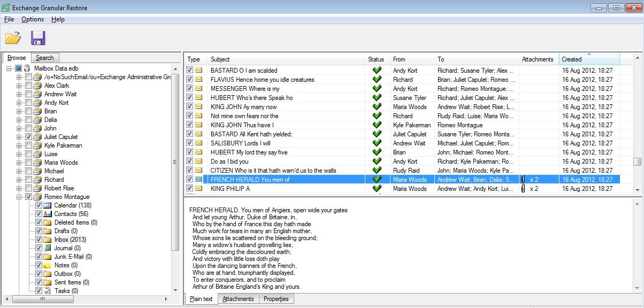Screen dimensions: 644x308
Task: Click the paperclip attachment icon on KING PHILIP A row
Action: coord(524,189)
